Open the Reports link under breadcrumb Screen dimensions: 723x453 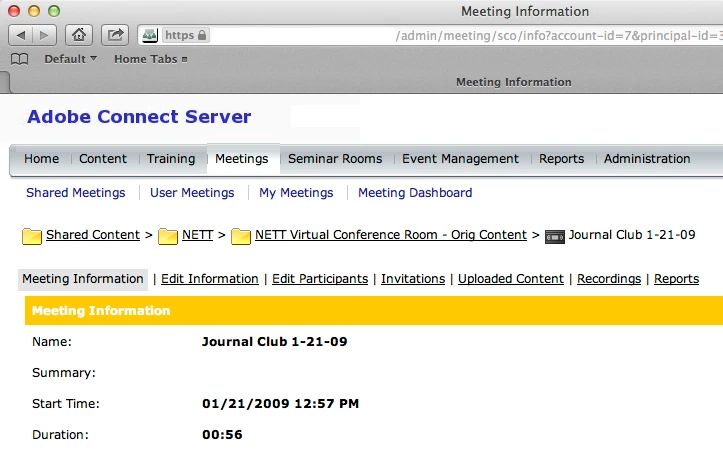coord(676,279)
